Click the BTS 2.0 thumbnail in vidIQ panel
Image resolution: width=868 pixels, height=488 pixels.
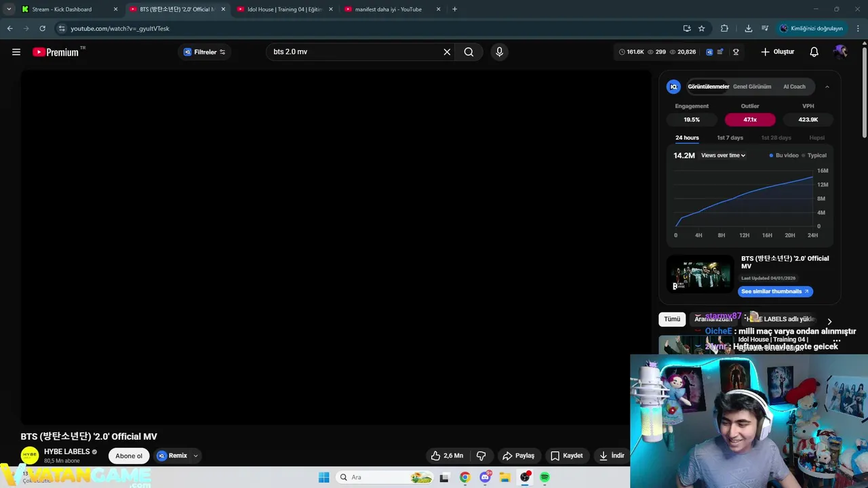[x=701, y=273]
